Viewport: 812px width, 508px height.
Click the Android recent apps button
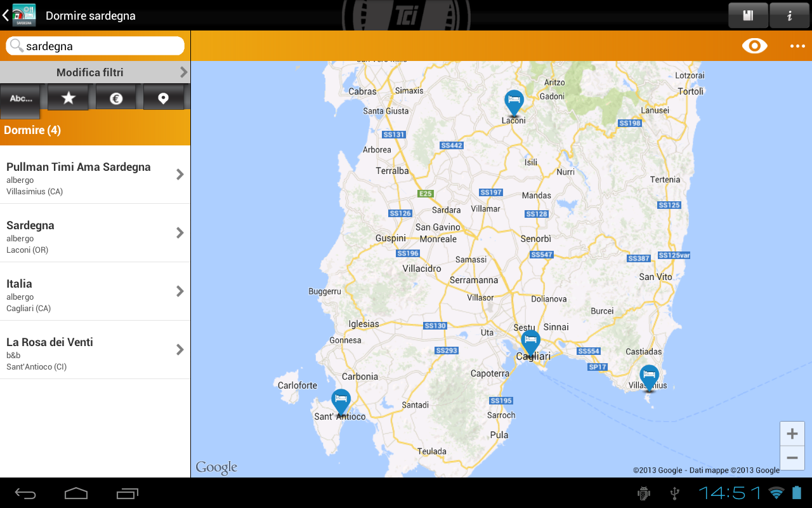[x=128, y=493]
